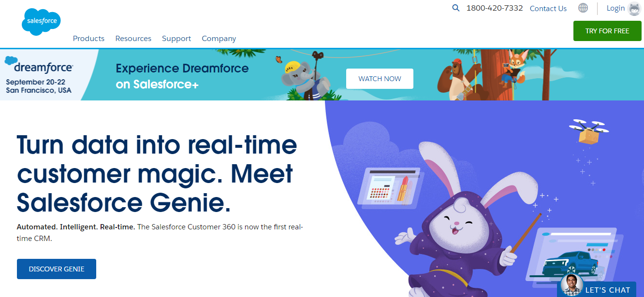Click the delivery drone illustration
The image size is (644, 297).
(588, 131)
